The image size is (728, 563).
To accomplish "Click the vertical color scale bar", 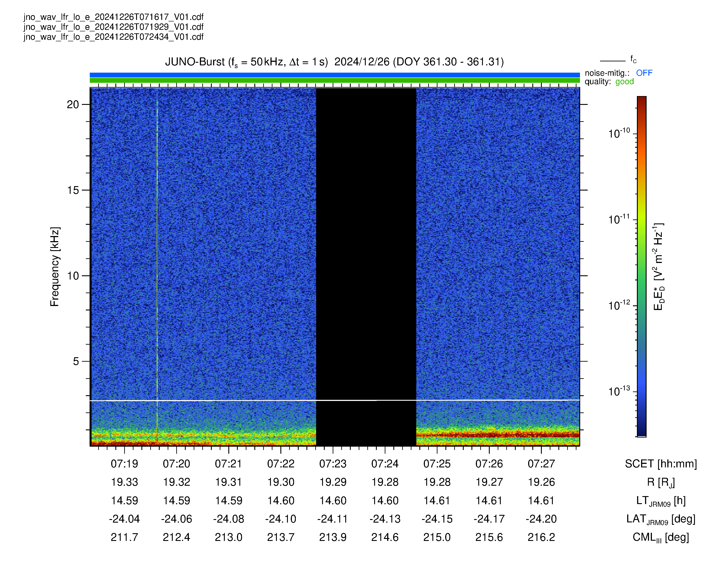I will (x=642, y=266).
